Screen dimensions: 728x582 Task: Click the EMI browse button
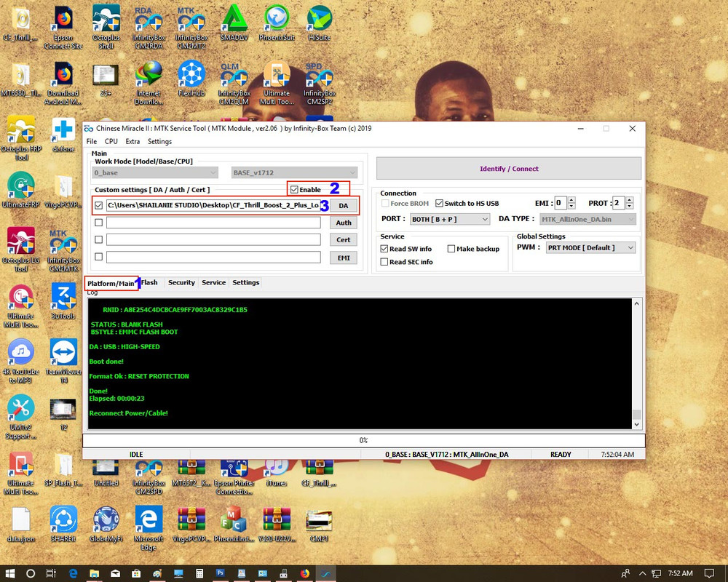pyautogui.click(x=343, y=258)
